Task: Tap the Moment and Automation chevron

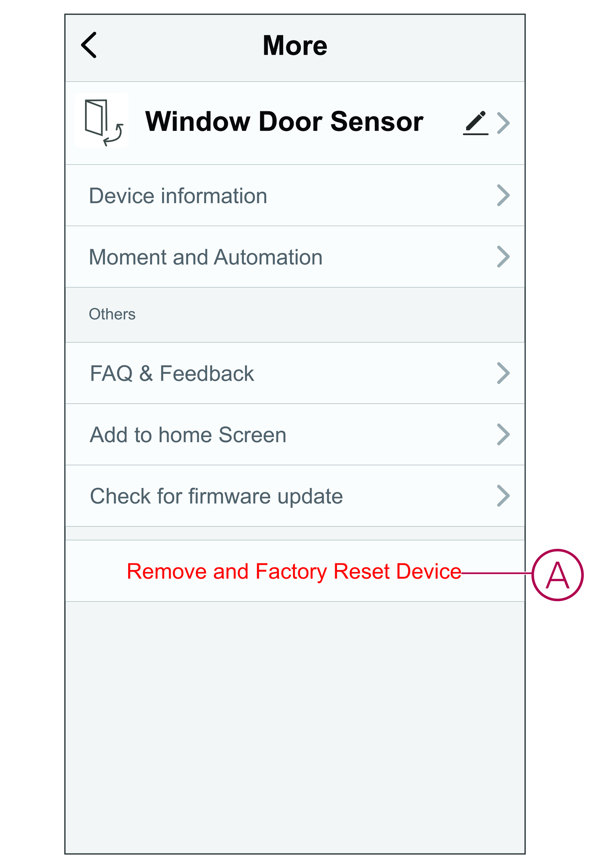Action: [503, 257]
